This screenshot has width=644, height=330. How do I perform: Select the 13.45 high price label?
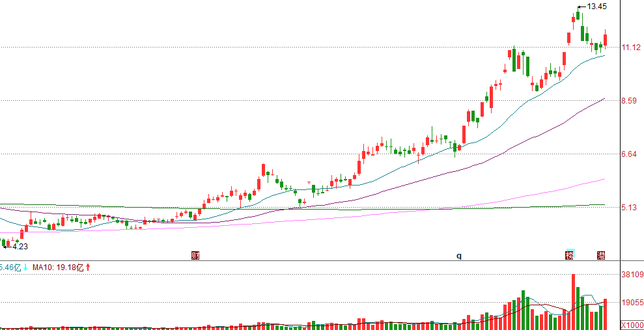click(x=596, y=7)
